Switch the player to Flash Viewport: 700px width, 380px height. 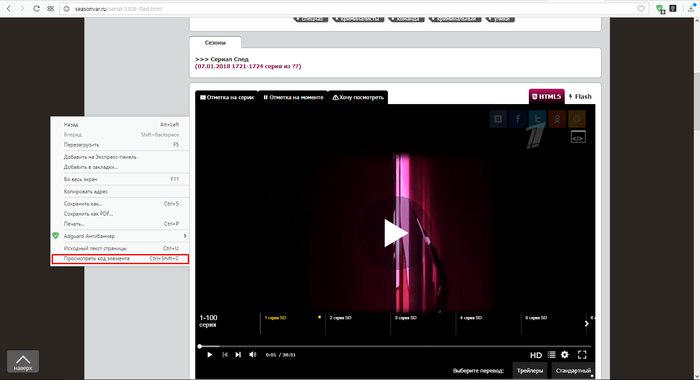[x=580, y=96]
